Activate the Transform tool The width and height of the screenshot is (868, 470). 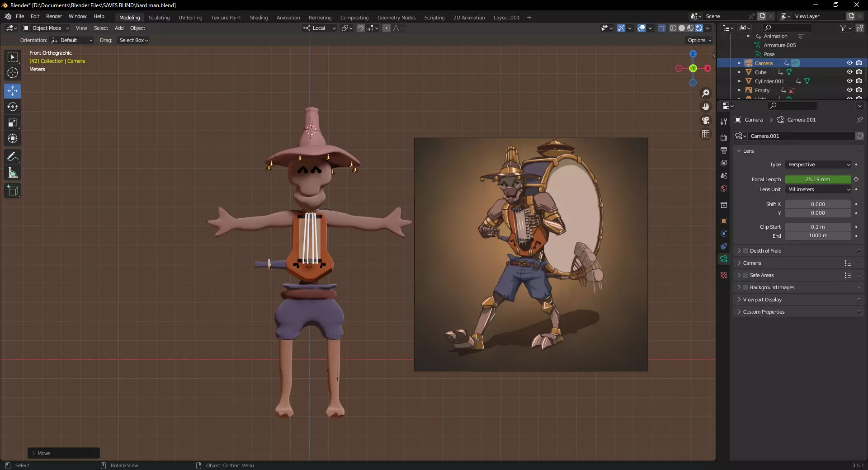[13, 138]
